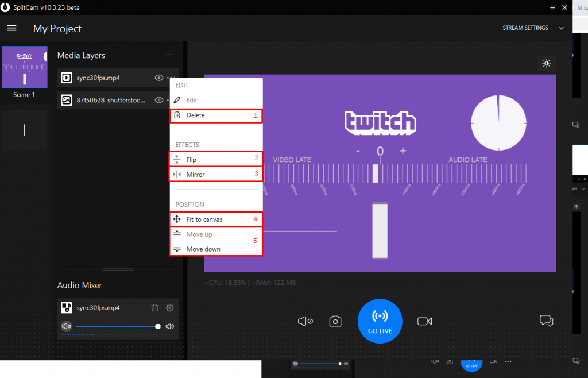This screenshot has width=588, height=378.
Task: Mute the sync30fps.mp4 audio track
Action: (67, 326)
